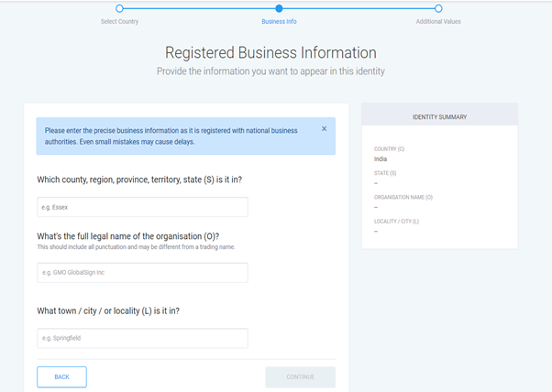Click the Registered Business Information heading

click(270, 53)
